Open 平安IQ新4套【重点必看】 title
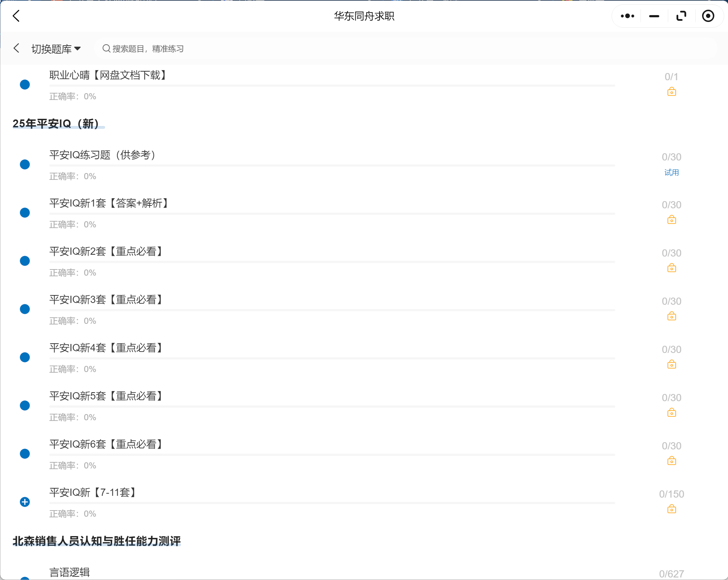Image resolution: width=728 pixels, height=580 pixels. point(107,348)
